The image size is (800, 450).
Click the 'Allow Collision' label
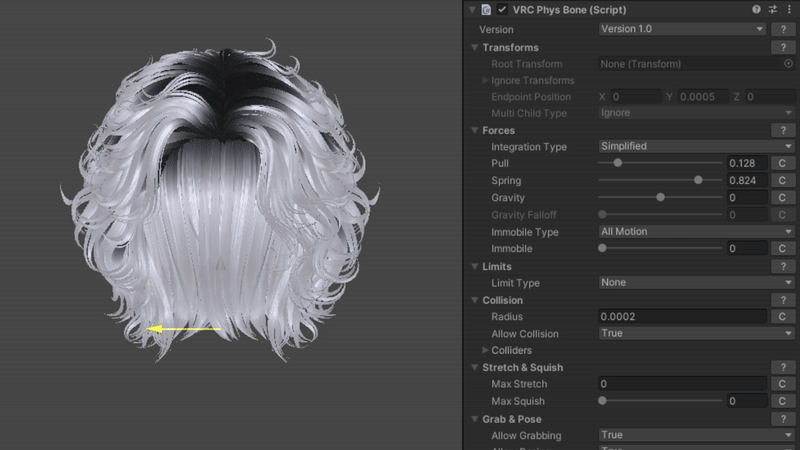[x=524, y=334]
